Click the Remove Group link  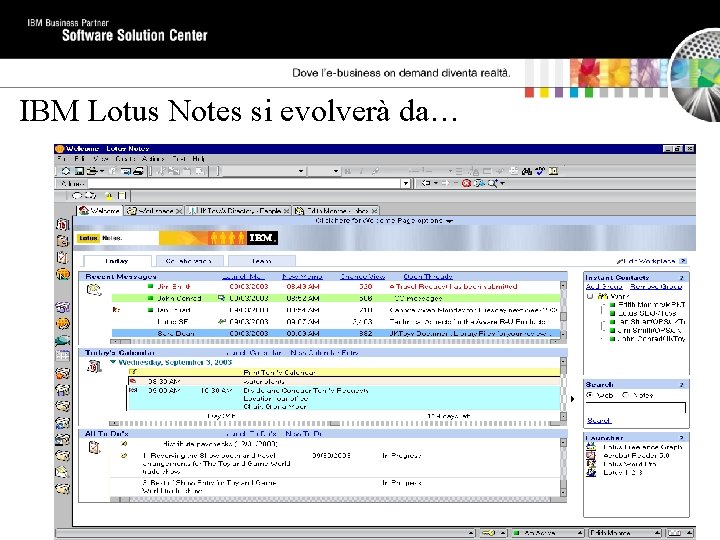pos(656,287)
